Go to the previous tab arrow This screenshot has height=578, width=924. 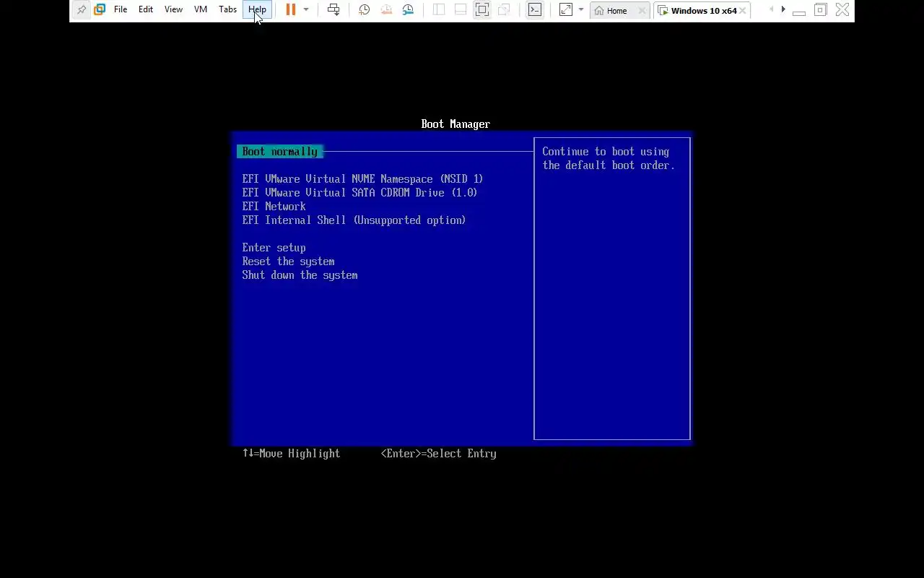[x=771, y=10]
